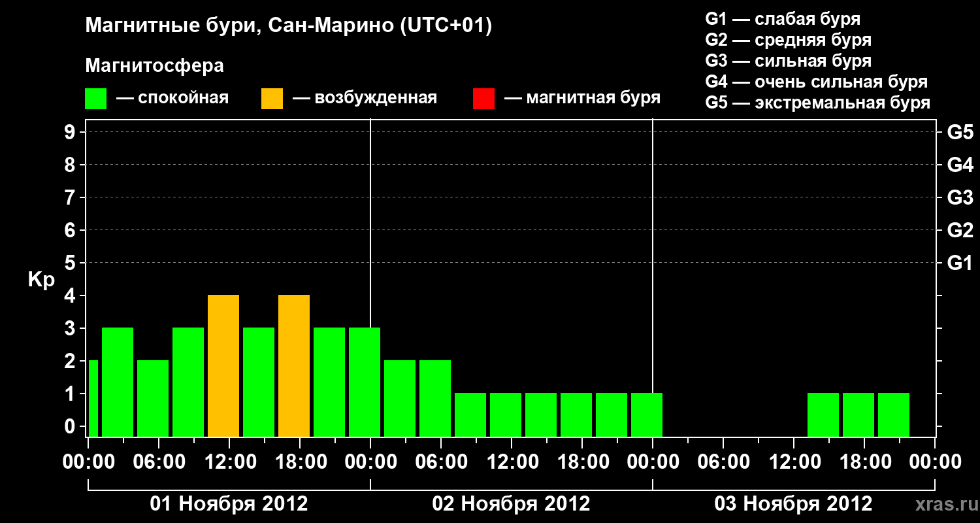Viewport: 980px width, 523px height.
Task: Click the 'G1' right axis label
Action: [960, 263]
